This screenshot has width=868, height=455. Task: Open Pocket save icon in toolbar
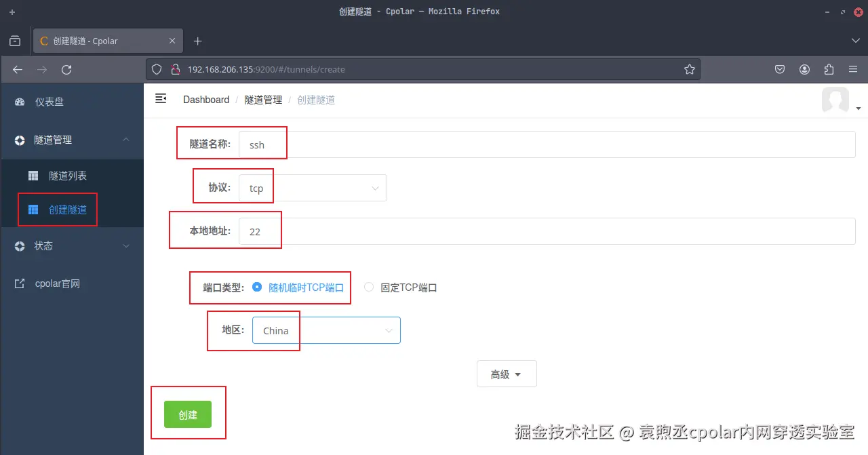[x=780, y=69]
